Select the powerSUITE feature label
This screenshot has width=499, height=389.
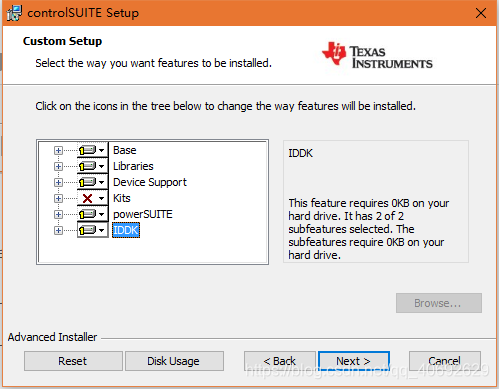[143, 214]
